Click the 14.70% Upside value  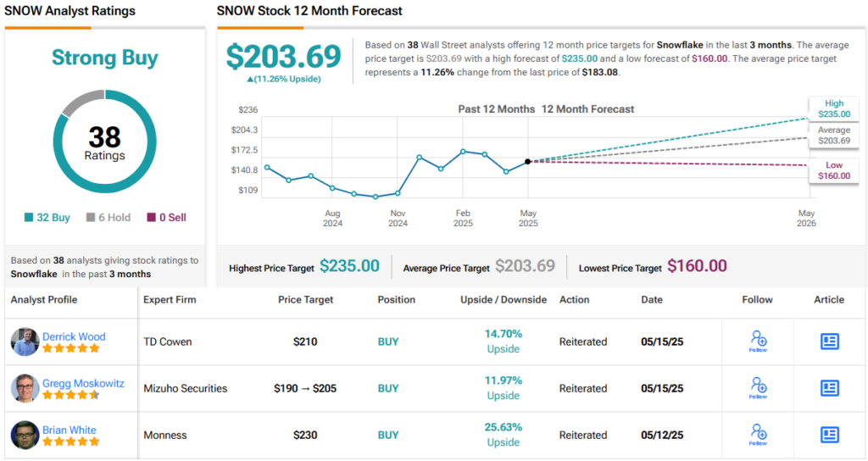pyautogui.click(x=504, y=341)
